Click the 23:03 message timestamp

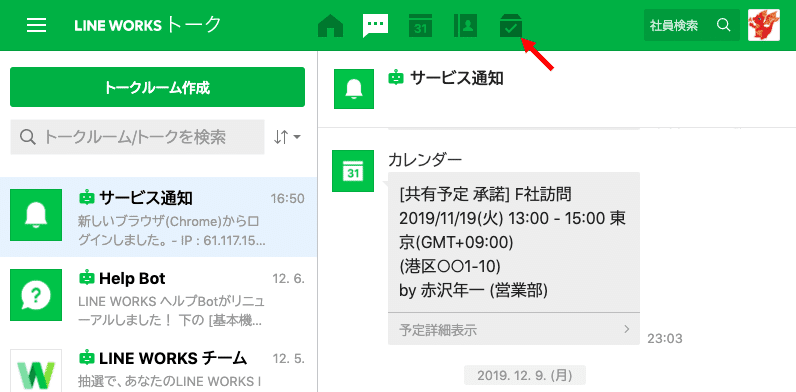point(665,338)
